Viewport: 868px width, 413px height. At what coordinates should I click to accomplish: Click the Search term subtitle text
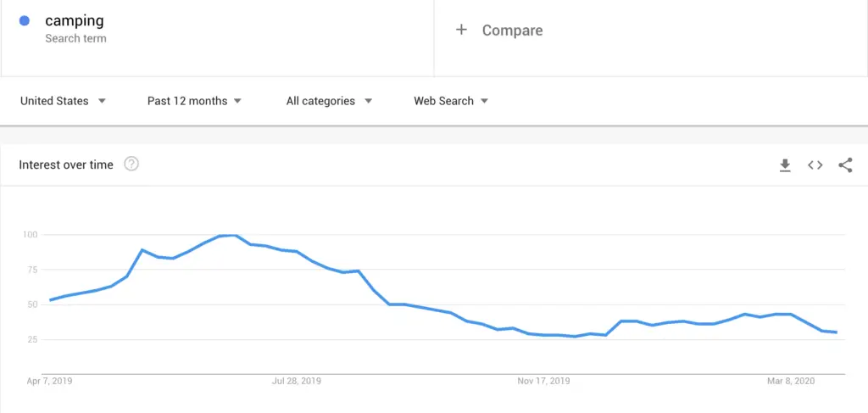pyautogui.click(x=75, y=39)
